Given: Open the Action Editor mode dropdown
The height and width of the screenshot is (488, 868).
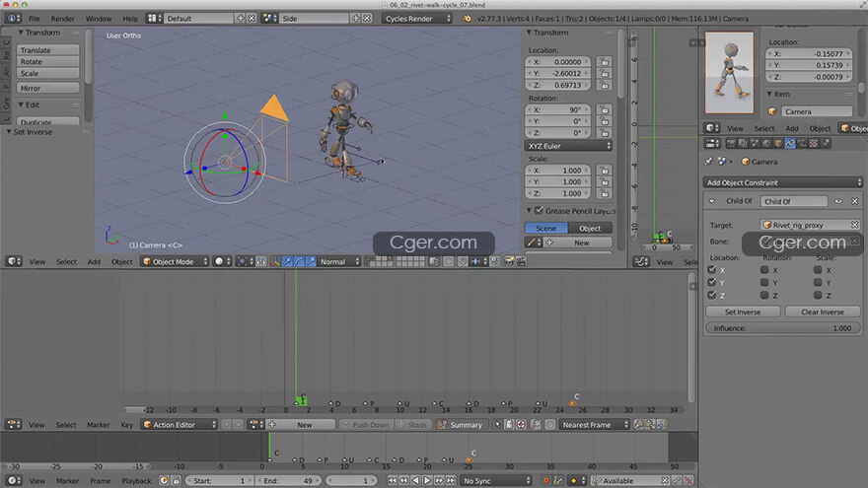Looking at the screenshot, I should (180, 424).
